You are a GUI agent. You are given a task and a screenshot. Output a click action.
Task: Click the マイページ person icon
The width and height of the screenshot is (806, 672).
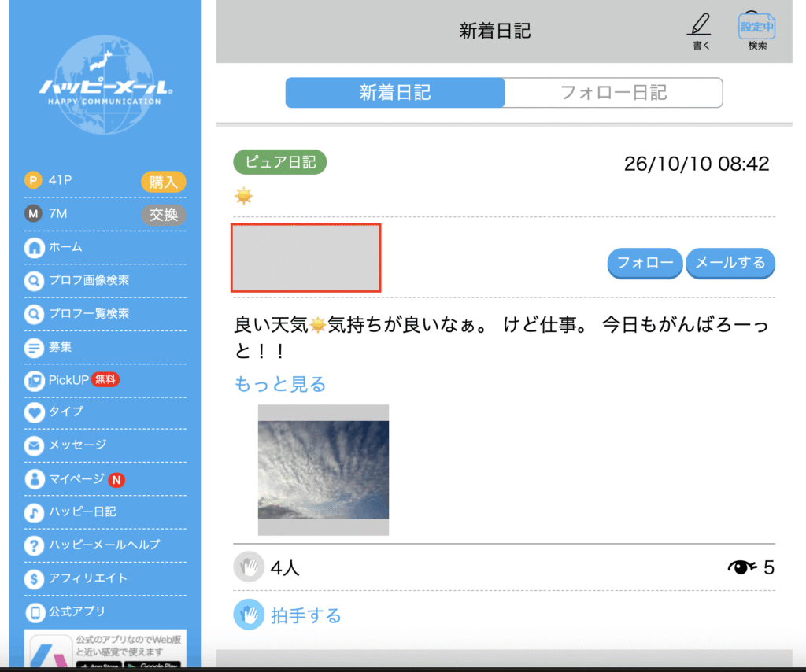(34, 479)
